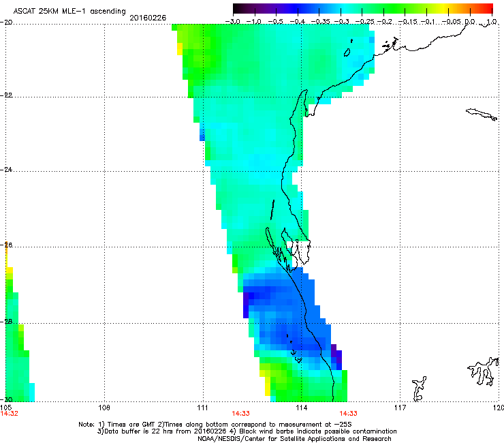Viewport: 504px width, 443px height.
Task: Click the "NOAA/NESDIS/Center for Satellite Applications" credit
Action: pyautogui.click(x=294, y=439)
